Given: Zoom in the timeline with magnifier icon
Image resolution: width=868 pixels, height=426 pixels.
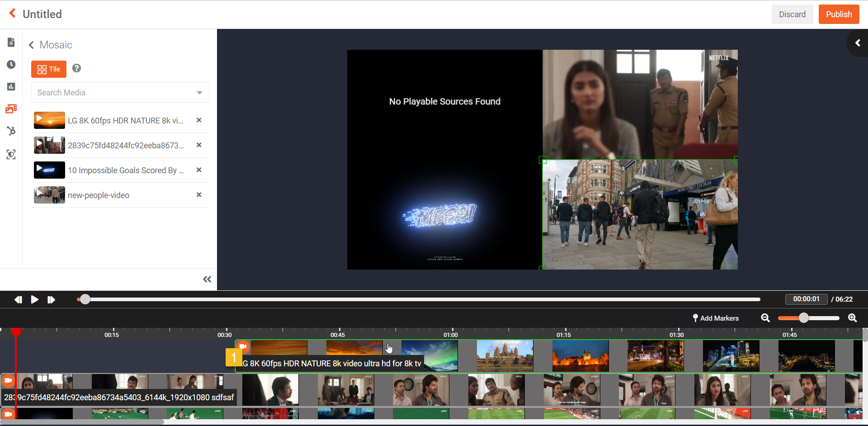Looking at the screenshot, I should point(852,318).
